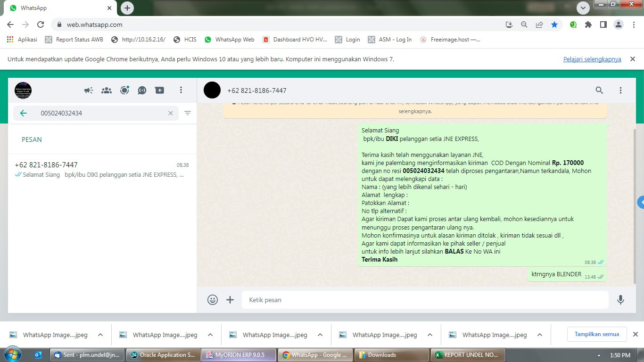The height and width of the screenshot is (362, 644).
Task: Open the Report Status AWB bookmark
Action: (x=74, y=40)
